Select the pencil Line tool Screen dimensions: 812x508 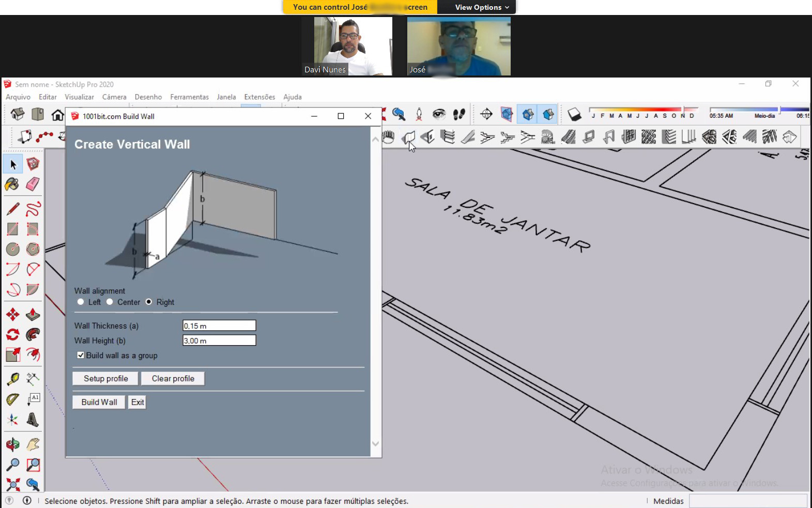tap(13, 209)
